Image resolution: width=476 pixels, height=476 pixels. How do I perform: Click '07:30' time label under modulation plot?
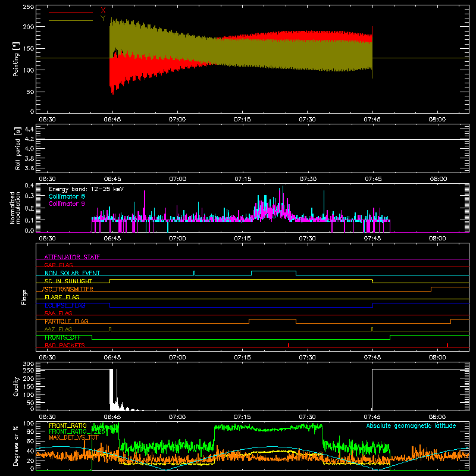[x=308, y=239]
